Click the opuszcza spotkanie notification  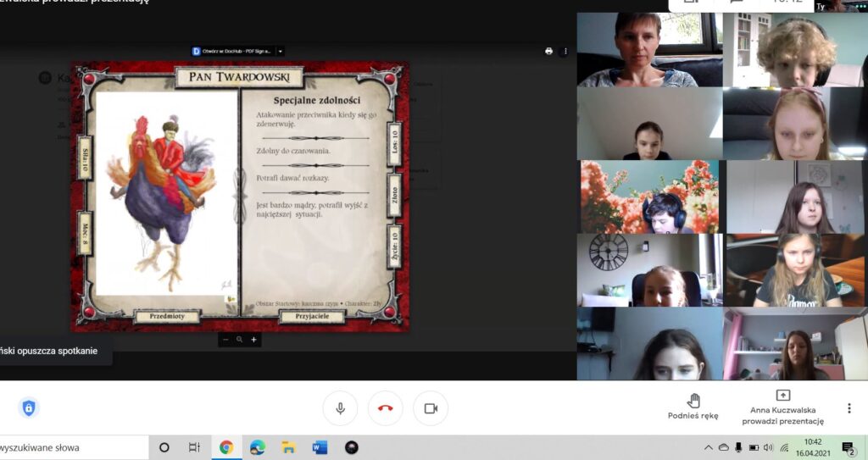click(54, 351)
